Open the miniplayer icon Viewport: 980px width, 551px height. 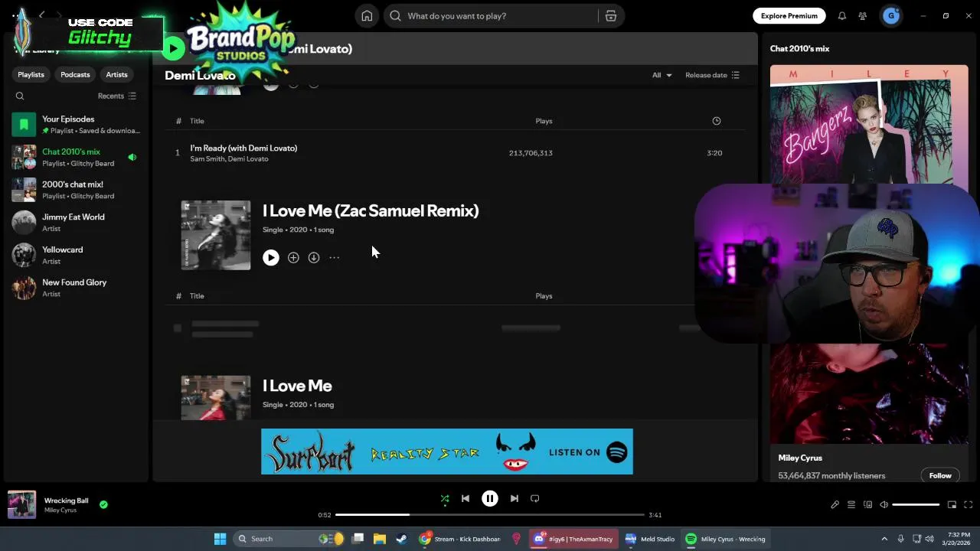click(x=952, y=505)
